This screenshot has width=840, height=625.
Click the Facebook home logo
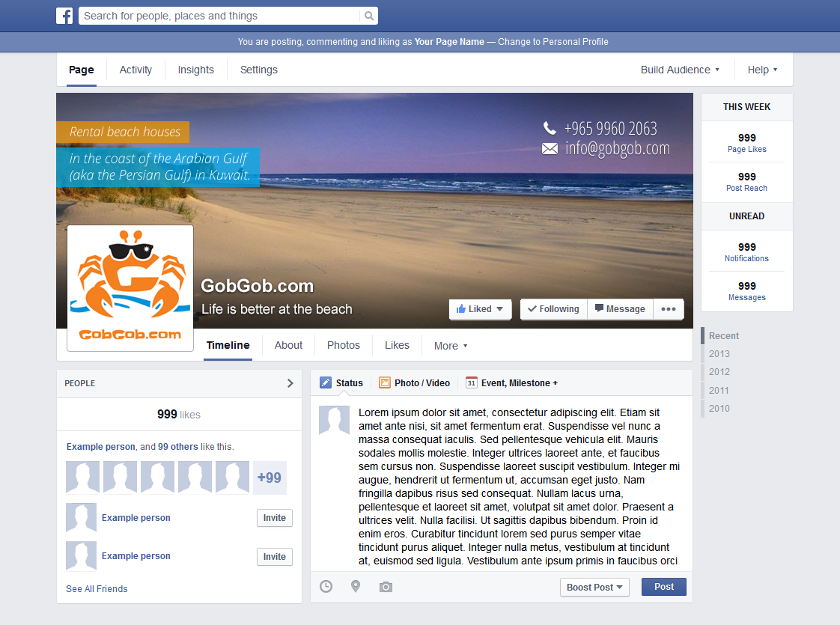pos(64,15)
